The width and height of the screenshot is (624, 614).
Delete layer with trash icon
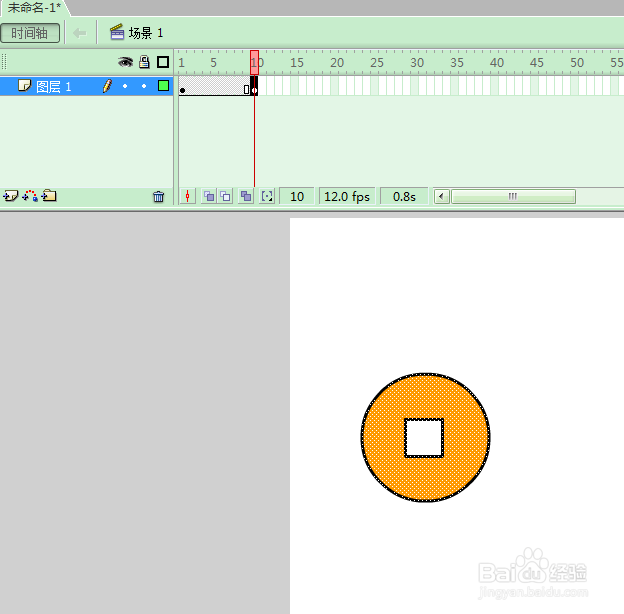(x=158, y=197)
